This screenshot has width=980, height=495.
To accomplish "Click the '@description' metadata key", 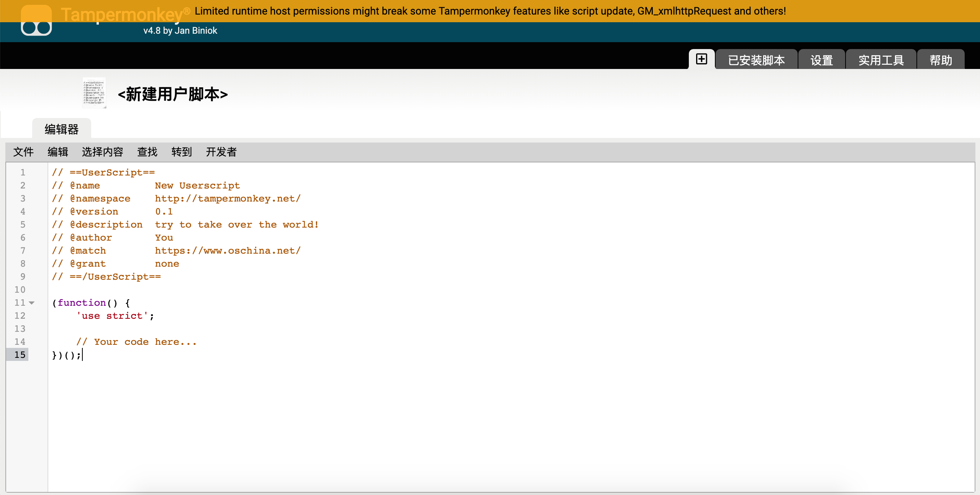I will 106,225.
